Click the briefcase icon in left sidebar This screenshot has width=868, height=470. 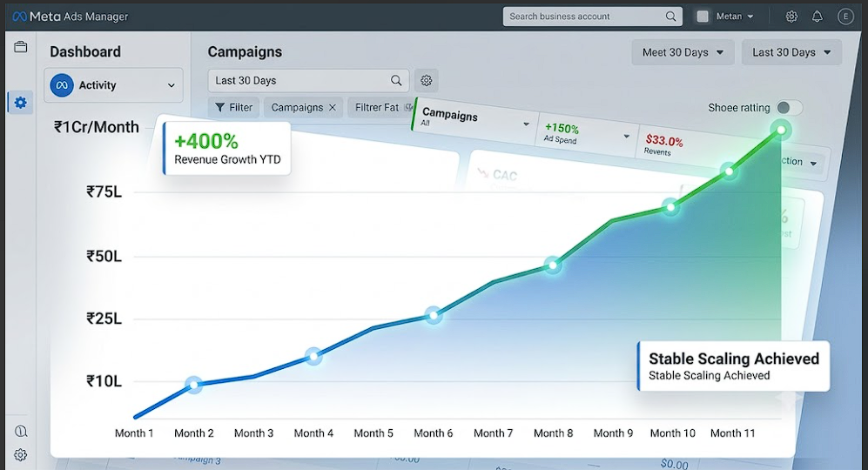(x=21, y=47)
